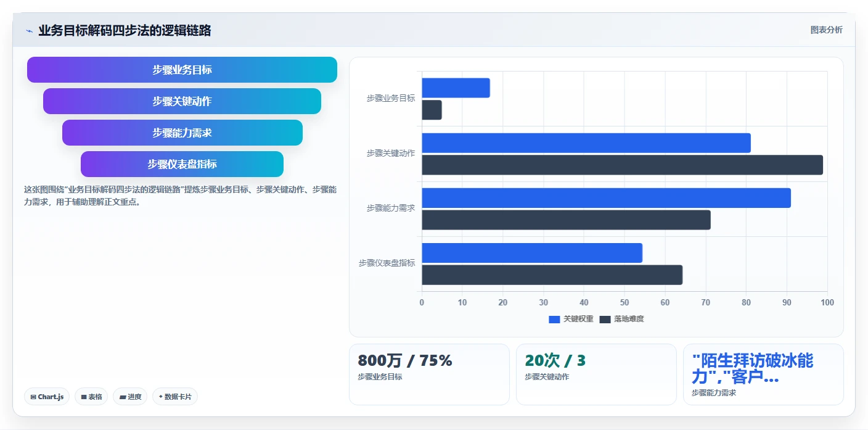The width and height of the screenshot is (868, 430).
Task: Click the x-axis tick value 100
Action: point(827,302)
